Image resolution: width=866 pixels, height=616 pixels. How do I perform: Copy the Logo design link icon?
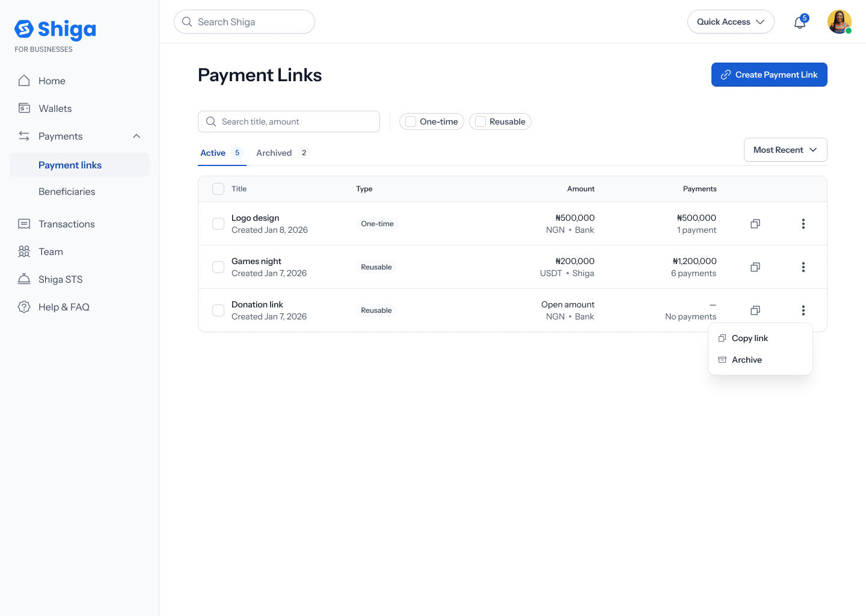755,224
